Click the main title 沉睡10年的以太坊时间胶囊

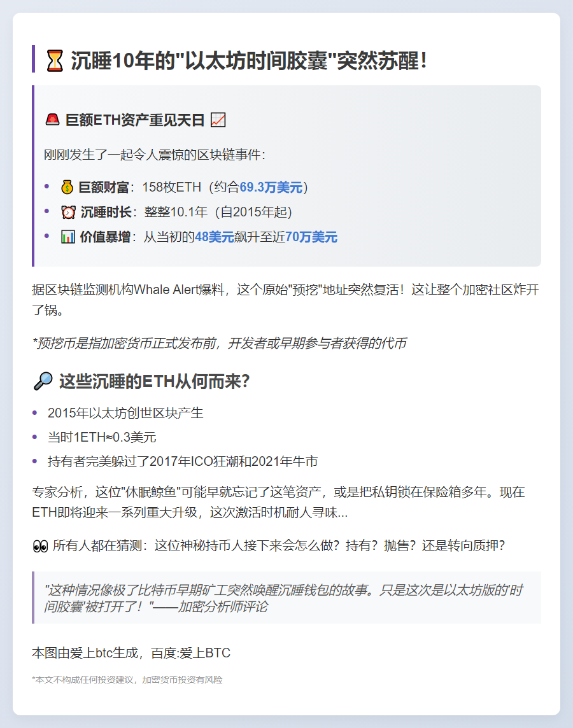[248, 61]
